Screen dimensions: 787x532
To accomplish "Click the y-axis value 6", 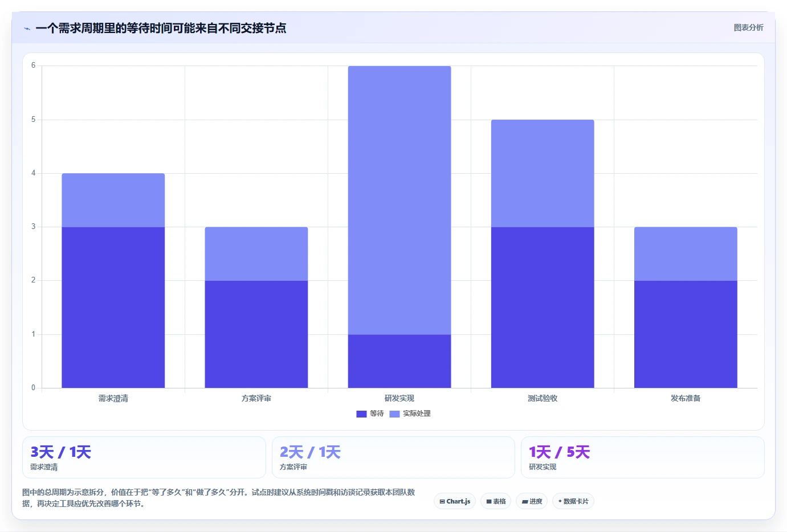I will (33, 66).
